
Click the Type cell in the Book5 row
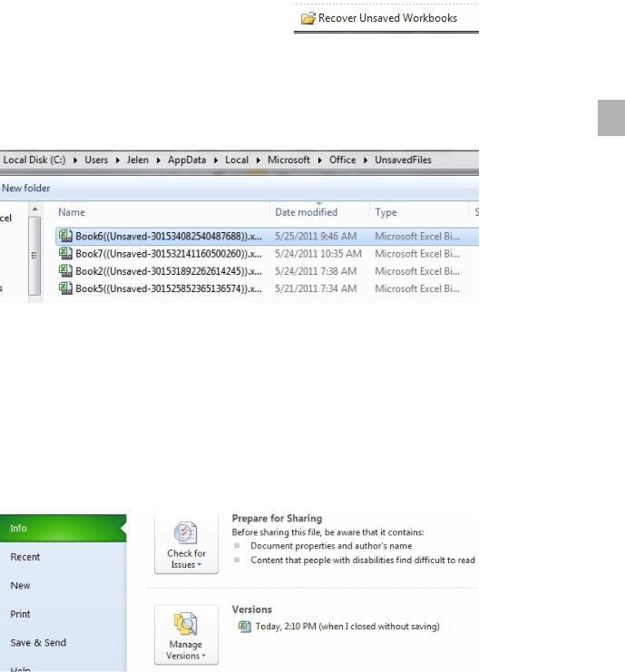417,289
